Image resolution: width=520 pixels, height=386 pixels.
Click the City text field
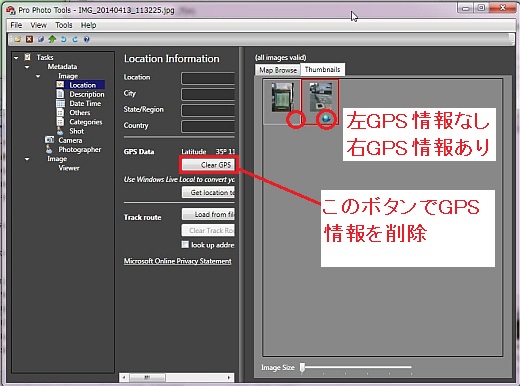208,94
